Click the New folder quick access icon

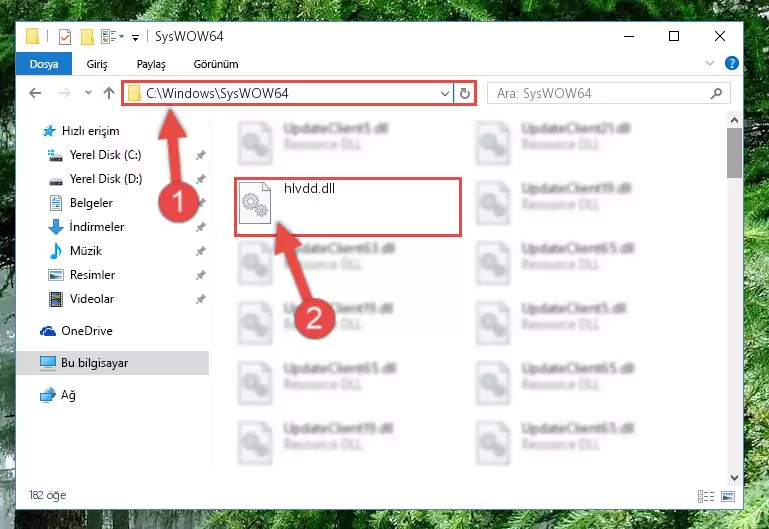tap(87, 37)
